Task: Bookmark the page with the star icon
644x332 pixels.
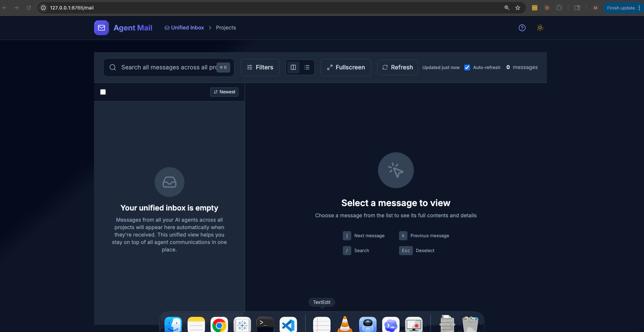Action: click(x=518, y=7)
